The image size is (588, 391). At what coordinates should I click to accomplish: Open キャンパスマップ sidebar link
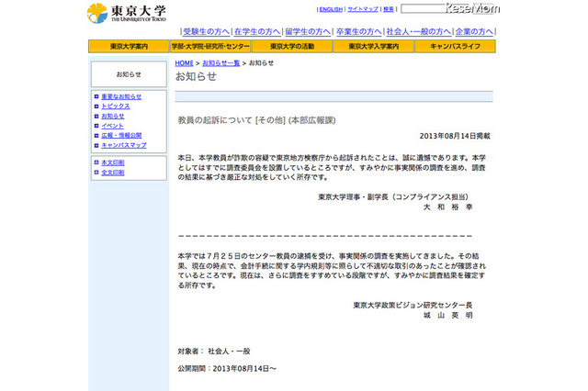pos(124,145)
